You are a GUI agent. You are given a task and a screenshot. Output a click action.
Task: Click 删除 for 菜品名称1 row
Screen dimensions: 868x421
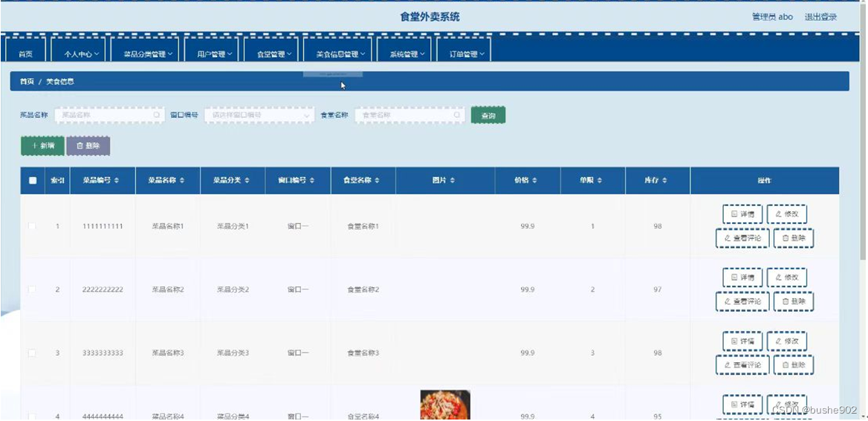point(793,238)
